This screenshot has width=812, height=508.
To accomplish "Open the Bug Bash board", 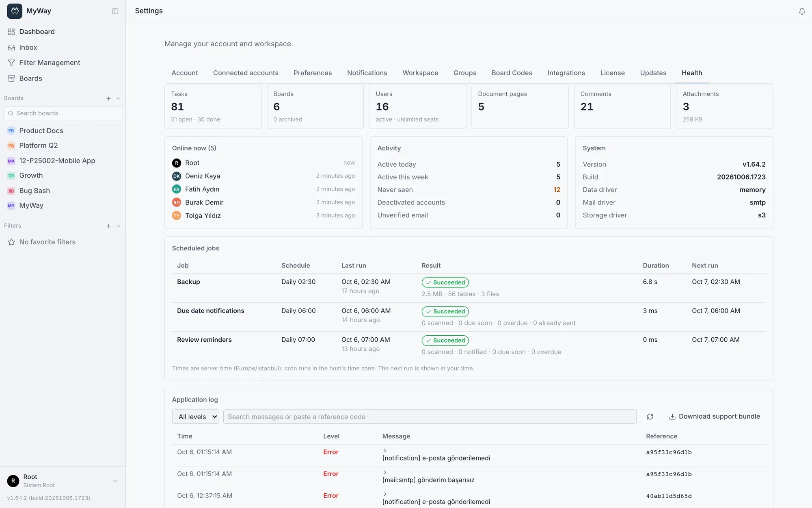I will coord(35,191).
